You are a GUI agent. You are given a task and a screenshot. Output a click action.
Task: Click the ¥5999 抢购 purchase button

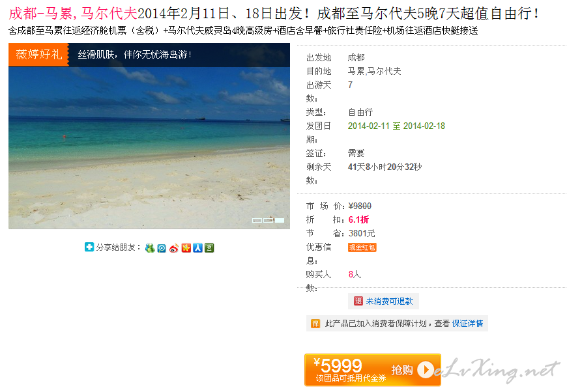(x=372, y=370)
